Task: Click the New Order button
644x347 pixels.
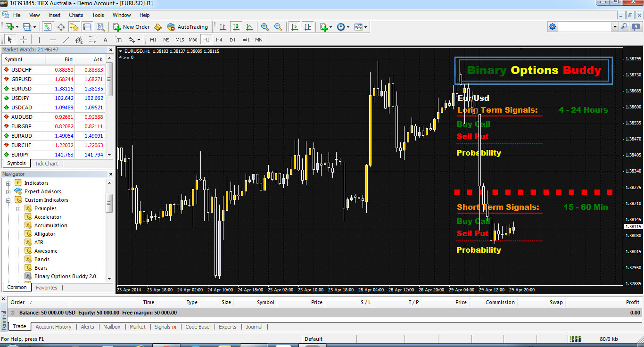Action: [x=132, y=27]
